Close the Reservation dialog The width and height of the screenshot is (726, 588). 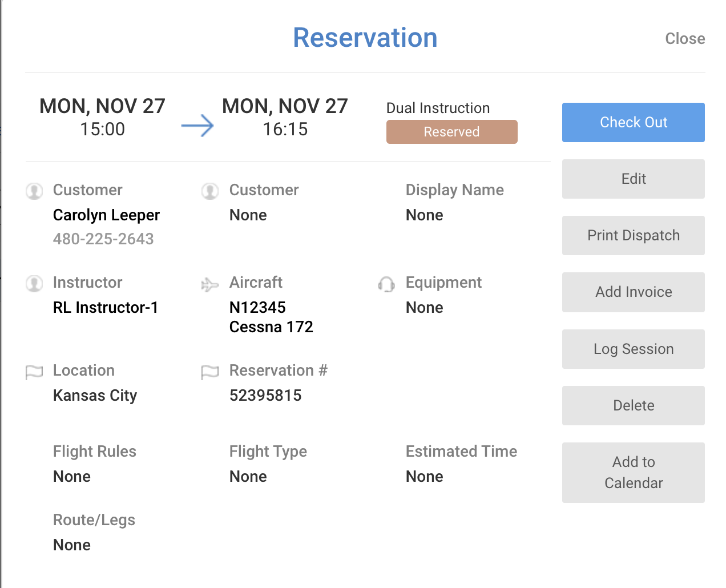685,39
